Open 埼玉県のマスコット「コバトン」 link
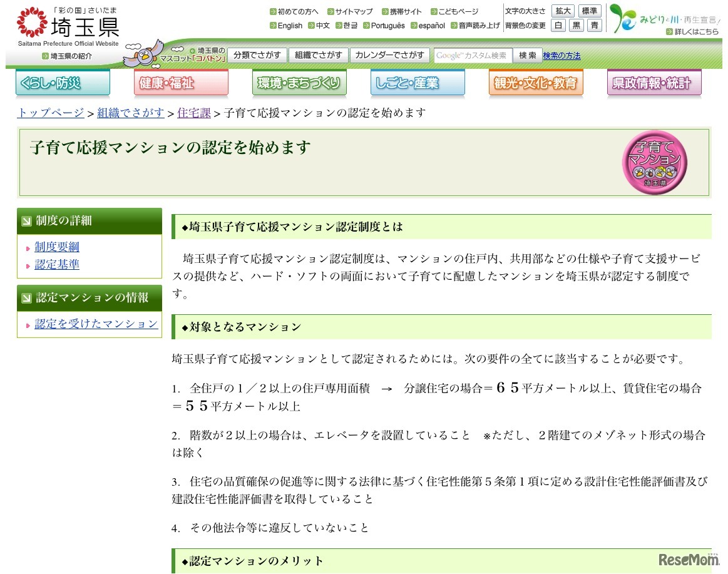Screen dimensions: 728x574 point(193,55)
